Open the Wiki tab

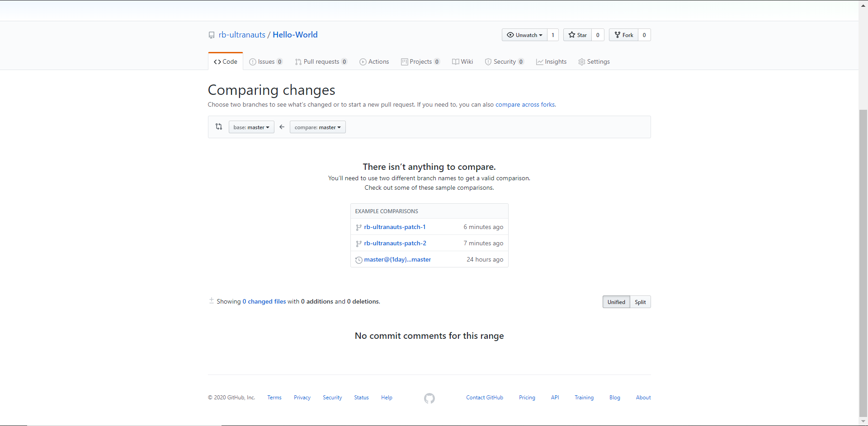tap(462, 61)
